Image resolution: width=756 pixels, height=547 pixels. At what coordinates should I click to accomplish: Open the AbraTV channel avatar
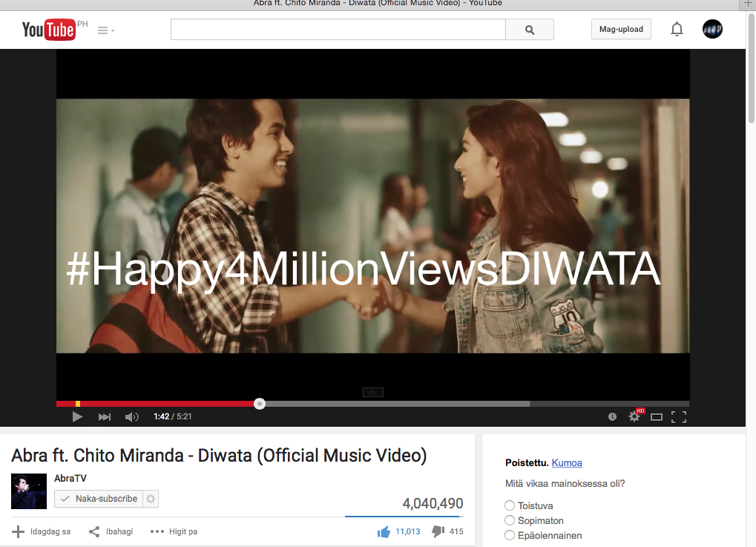tap(29, 491)
